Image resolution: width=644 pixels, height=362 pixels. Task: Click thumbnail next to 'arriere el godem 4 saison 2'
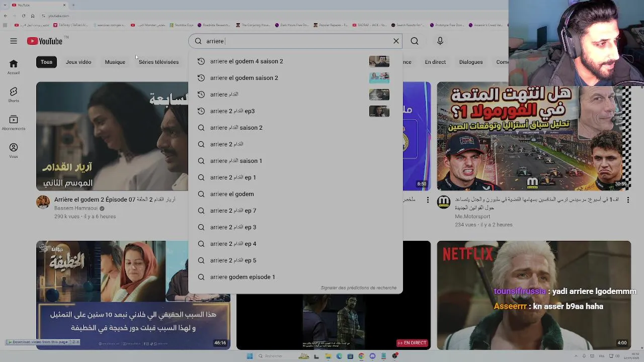point(379,61)
